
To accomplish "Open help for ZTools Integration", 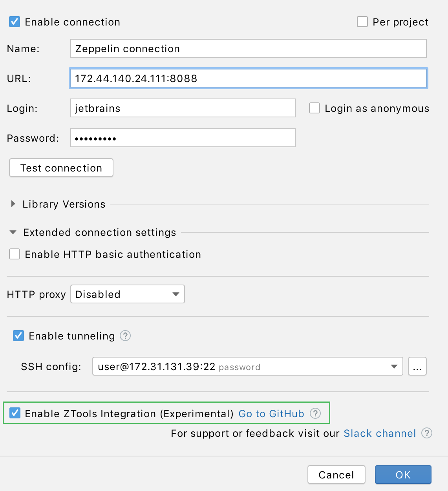I will (315, 413).
